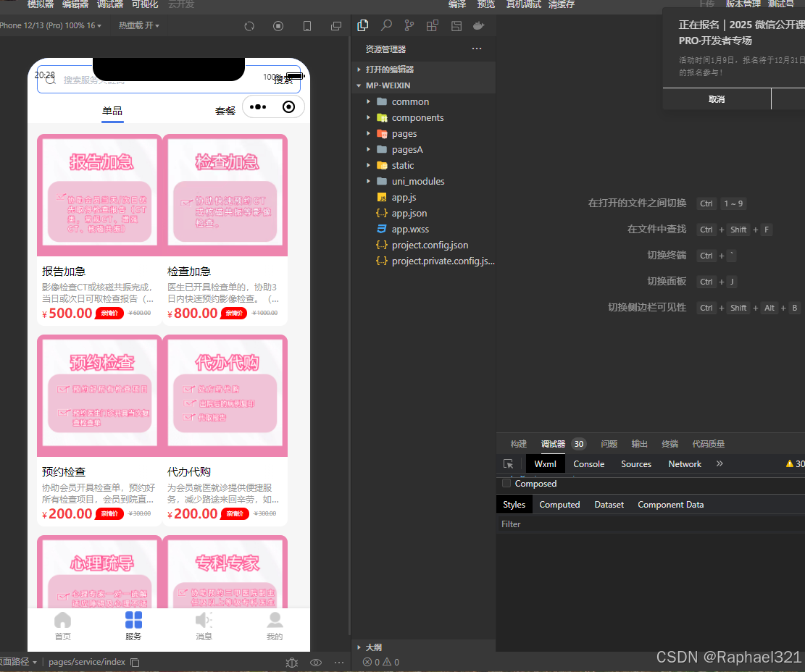Click the element inspector selector icon

tap(508, 463)
